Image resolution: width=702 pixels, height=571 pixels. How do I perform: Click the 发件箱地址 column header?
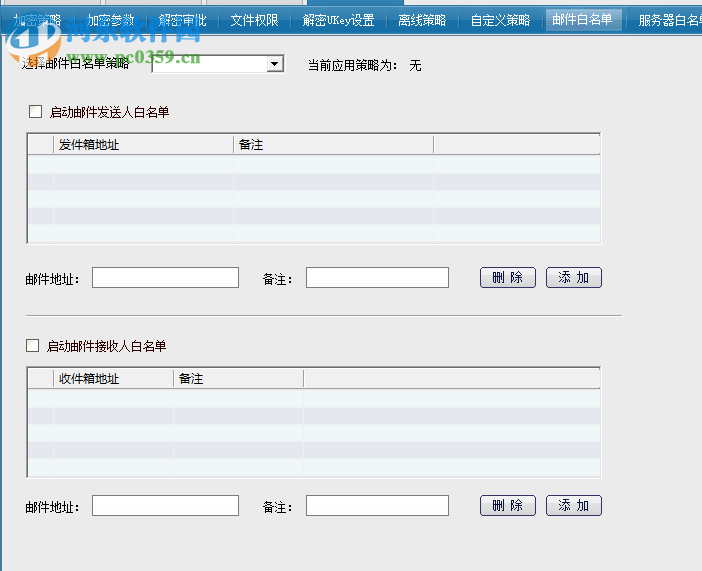coord(143,145)
